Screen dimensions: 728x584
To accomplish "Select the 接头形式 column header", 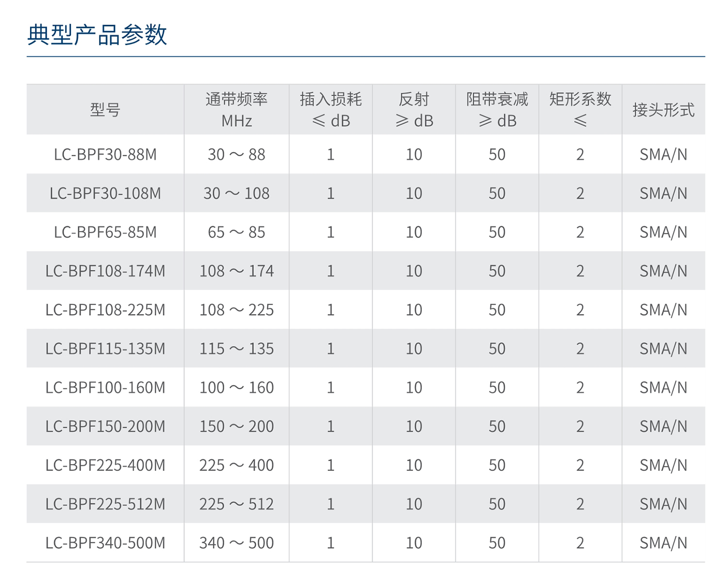I will [663, 110].
